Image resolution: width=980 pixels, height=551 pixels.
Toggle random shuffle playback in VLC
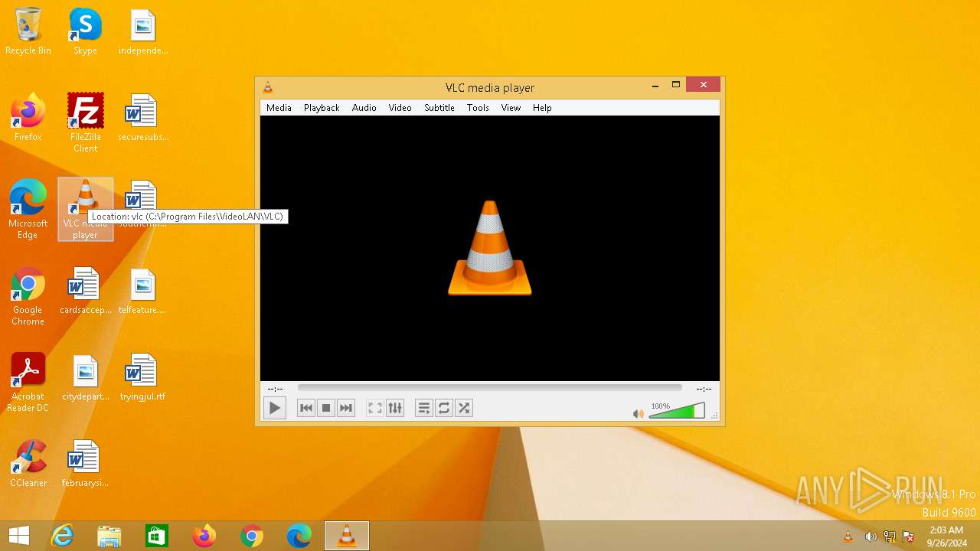[464, 408]
